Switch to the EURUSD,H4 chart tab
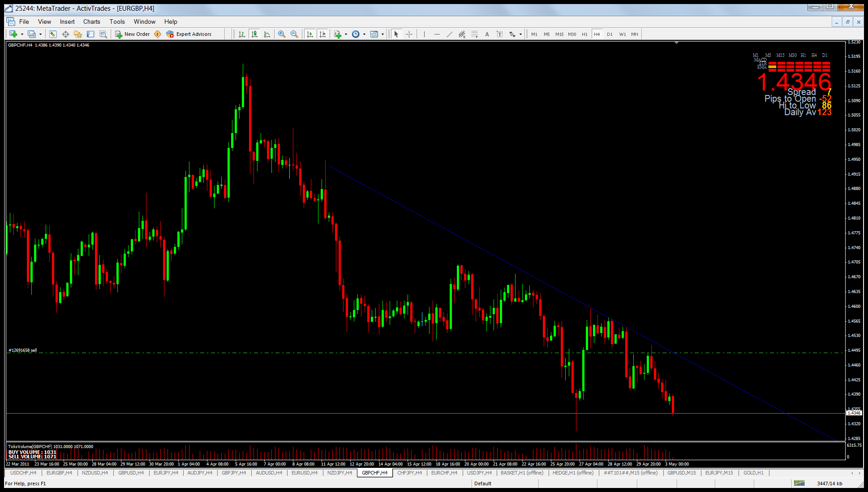 [x=304, y=473]
